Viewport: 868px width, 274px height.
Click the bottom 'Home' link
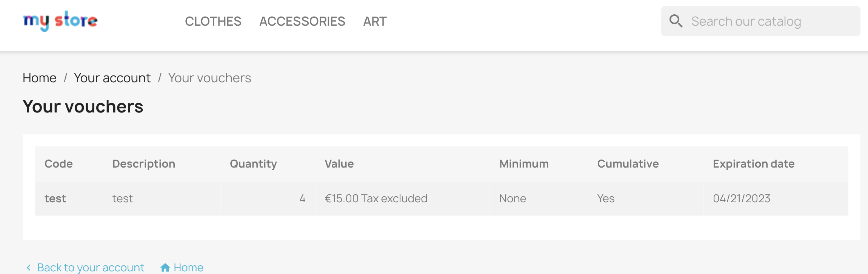[x=188, y=267]
